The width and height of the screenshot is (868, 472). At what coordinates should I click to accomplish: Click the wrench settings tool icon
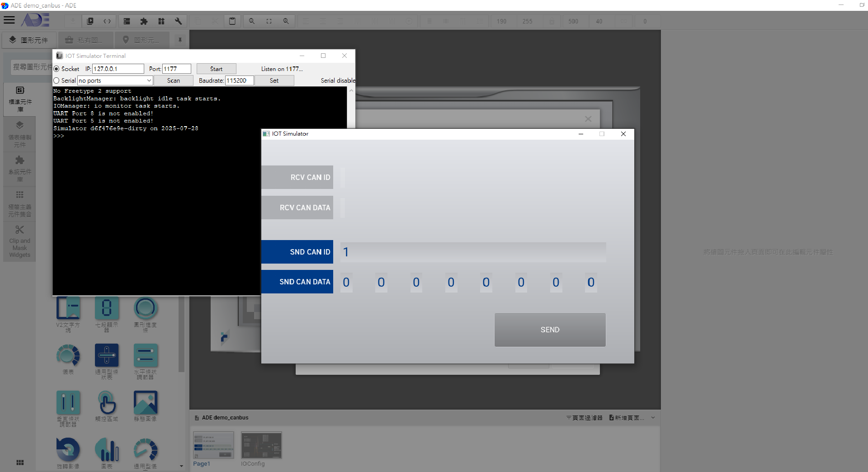[x=178, y=21]
